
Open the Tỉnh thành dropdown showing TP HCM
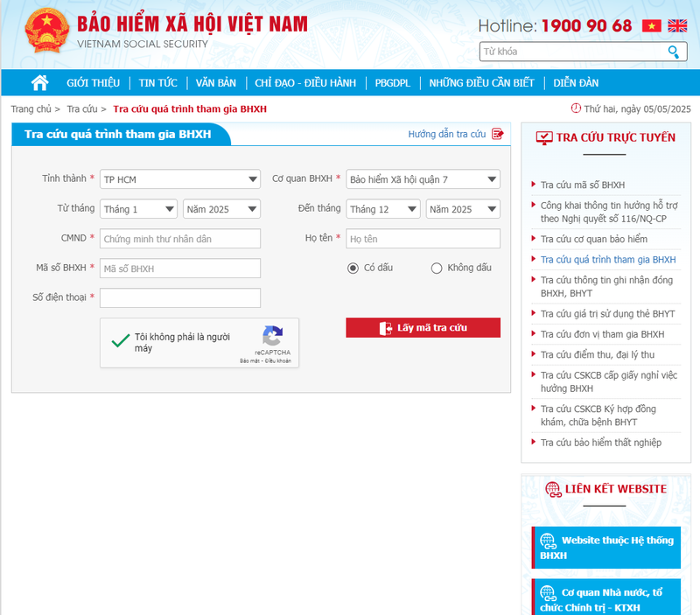(180, 179)
